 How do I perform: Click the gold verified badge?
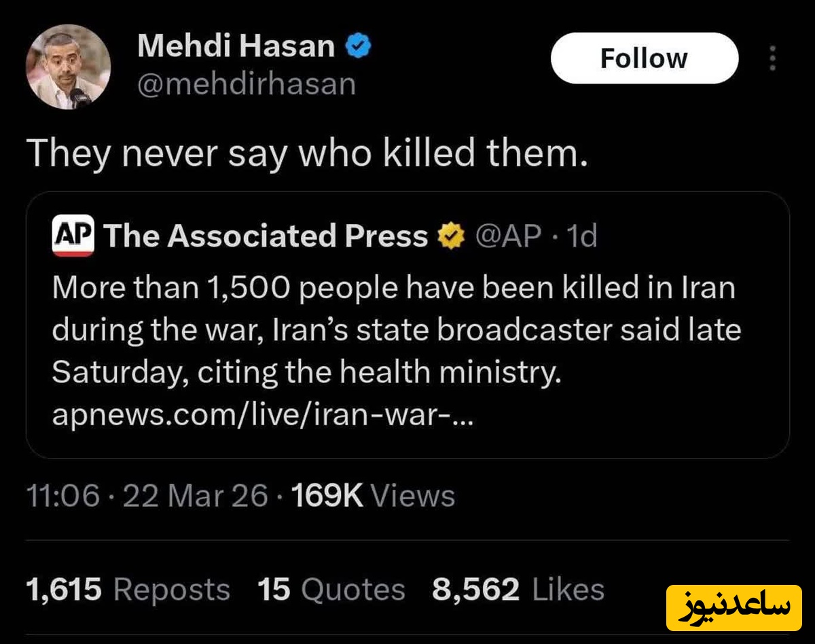click(450, 236)
